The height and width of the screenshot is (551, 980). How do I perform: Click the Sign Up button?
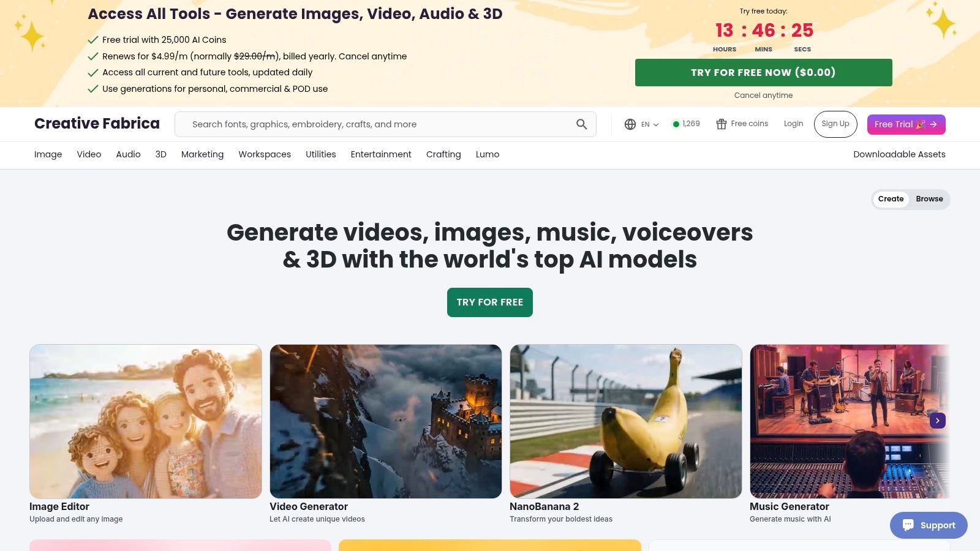coord(835,124)
